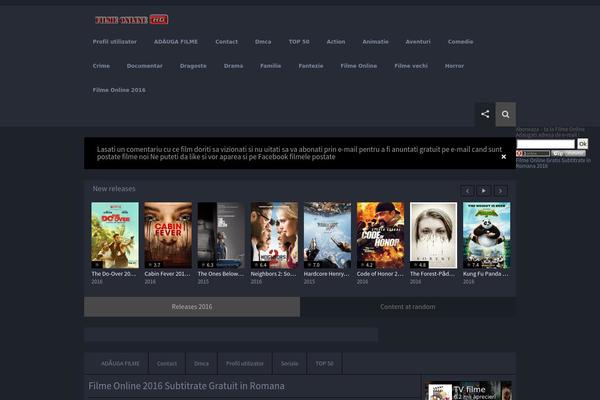Image resolution: width=600 pixels, height=400 pixels.
Task: Select the Drama genre
Action: click(233, 66)
